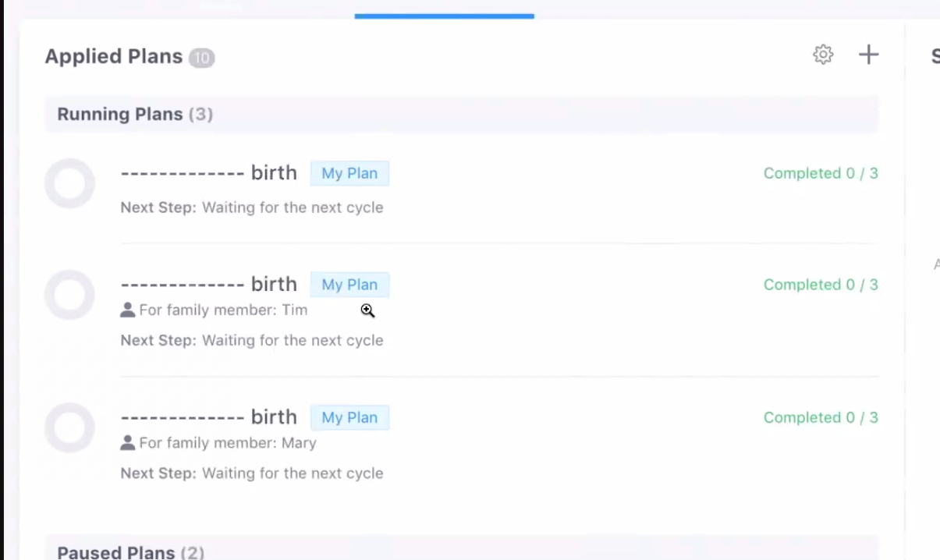This screenshot has width=940, height=560.
Task: Click Completed 0 / 3 on the first plan
Action: [x=820, y=173]
